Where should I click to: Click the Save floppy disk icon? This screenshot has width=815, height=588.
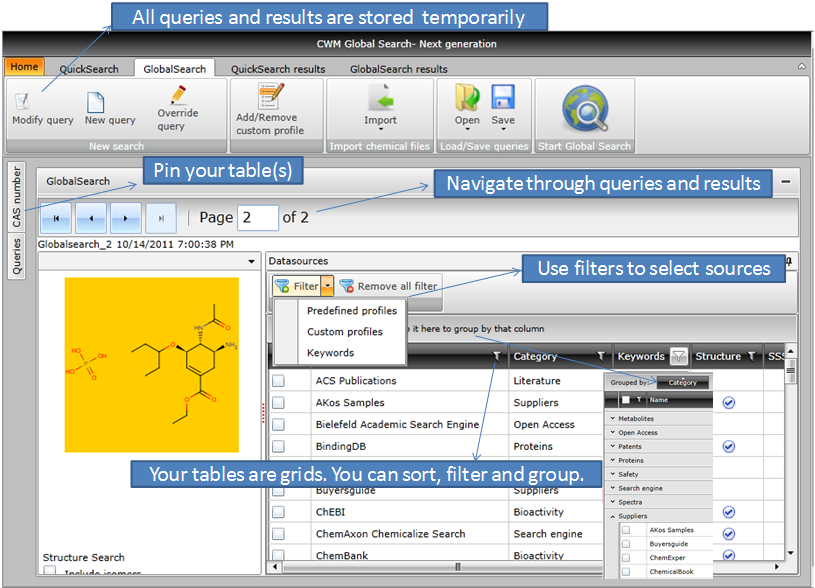click(x=503, y=98)
